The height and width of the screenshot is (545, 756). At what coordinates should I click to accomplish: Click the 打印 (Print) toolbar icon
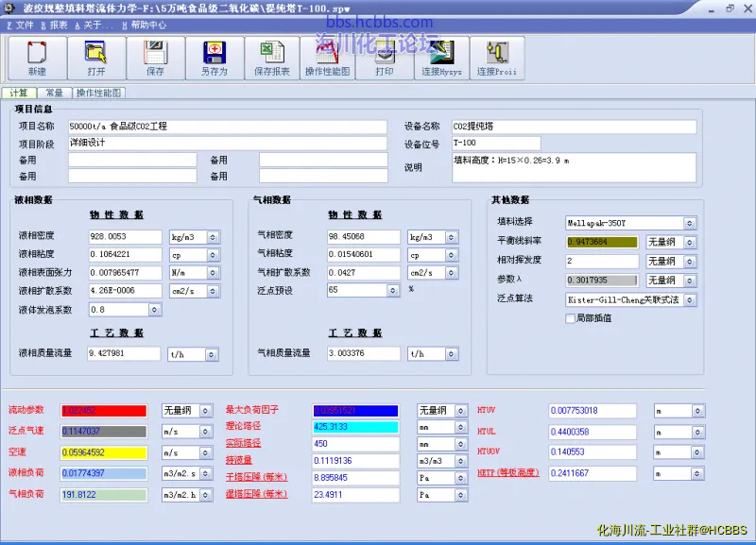click(x=385, y=59)
